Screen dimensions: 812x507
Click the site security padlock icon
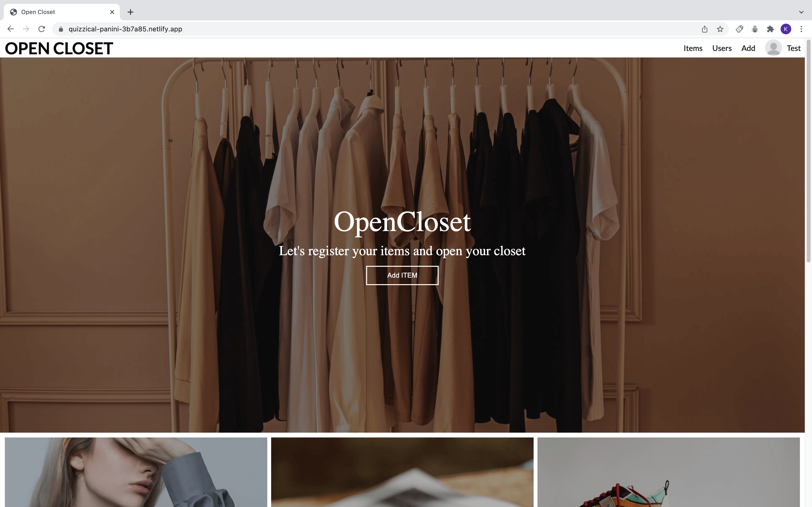click(x=61, y=29)
